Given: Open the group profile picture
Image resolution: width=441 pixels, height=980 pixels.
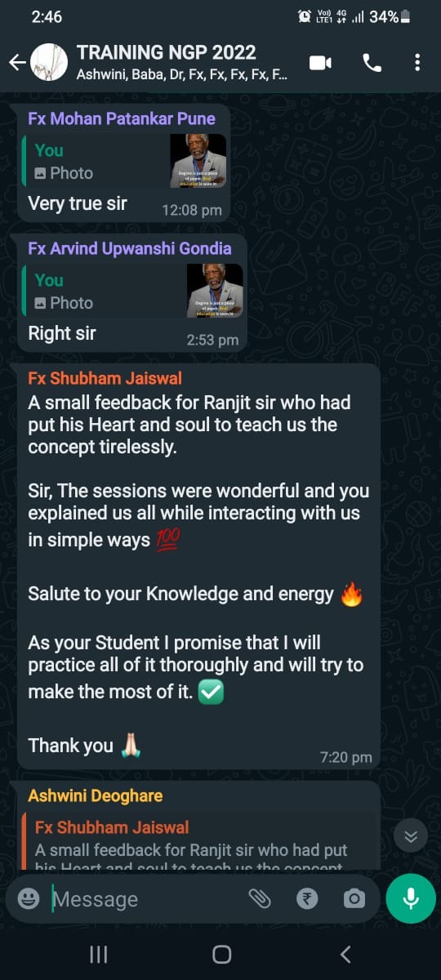Looking at the screenshot, I should [x=48, y=62].
